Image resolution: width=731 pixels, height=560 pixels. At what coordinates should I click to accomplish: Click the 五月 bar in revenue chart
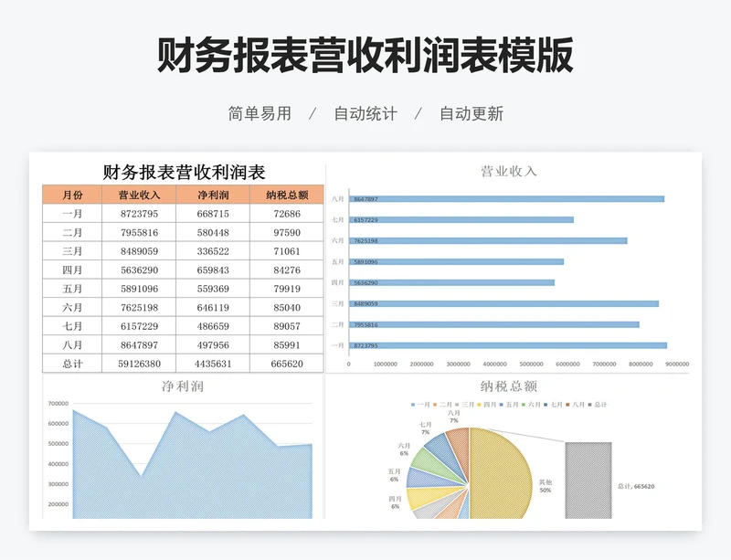tap(456, 261)
